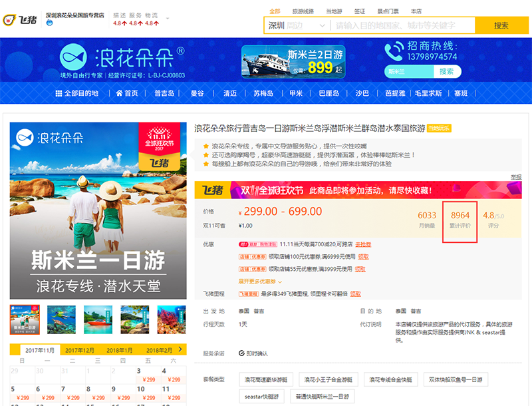Open the 斯米兰2日游 899 banner
The width and height of the screenshot is (532, 406).
point(293,61)
